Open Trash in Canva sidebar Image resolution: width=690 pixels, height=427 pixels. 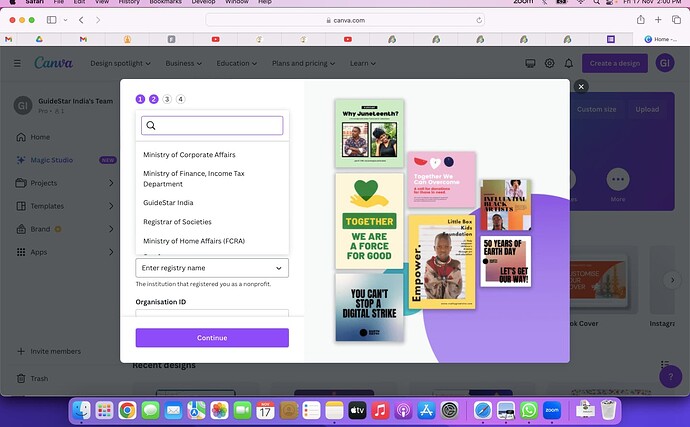pos(33,378)
